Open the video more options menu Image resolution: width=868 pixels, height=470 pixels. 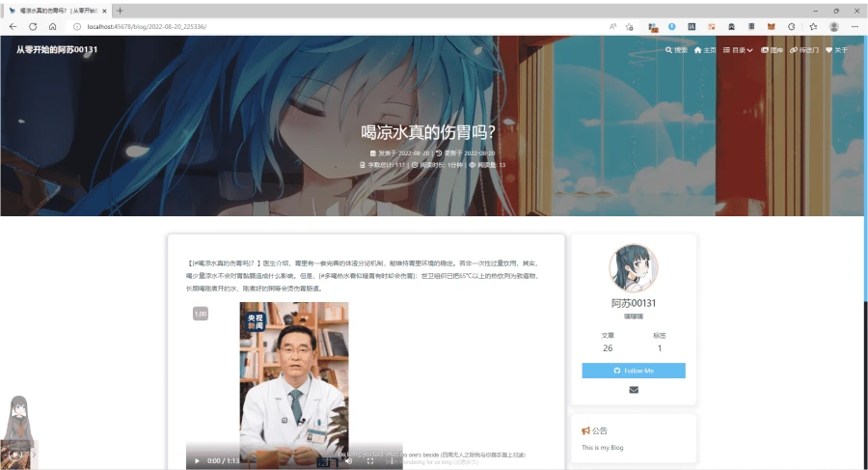[x=392, y=460]
